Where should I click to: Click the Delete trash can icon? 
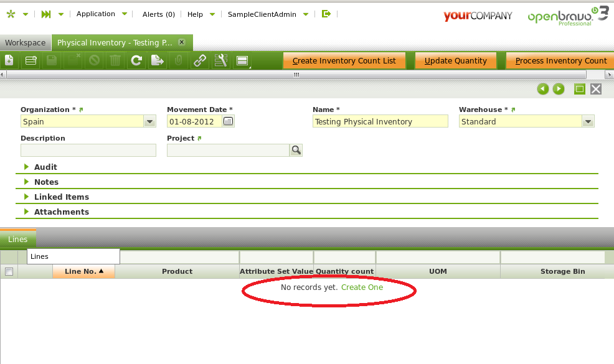click(x=115, y=60)
